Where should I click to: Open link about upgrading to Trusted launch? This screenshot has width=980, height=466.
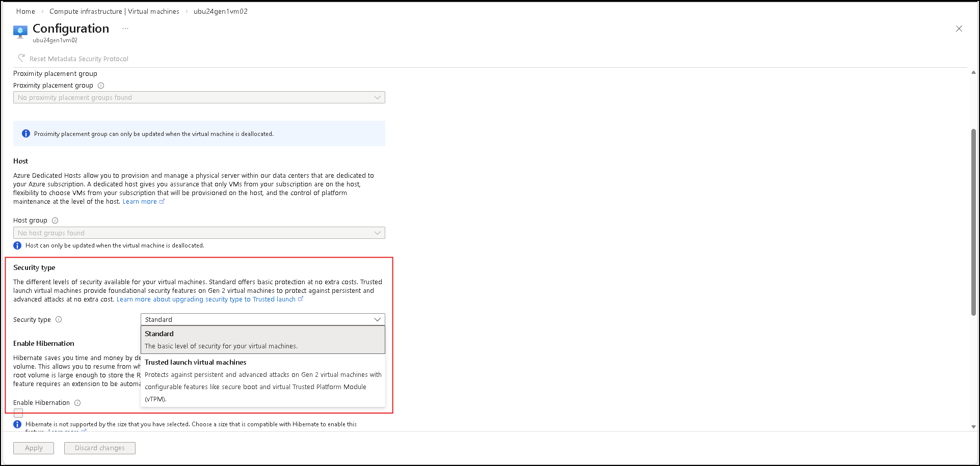[x=210, y=299]
